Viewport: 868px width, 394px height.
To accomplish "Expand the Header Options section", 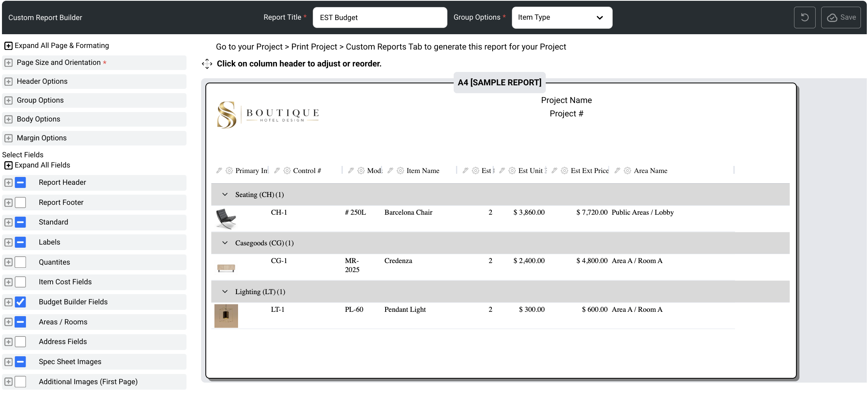I will tap(8, 81).
